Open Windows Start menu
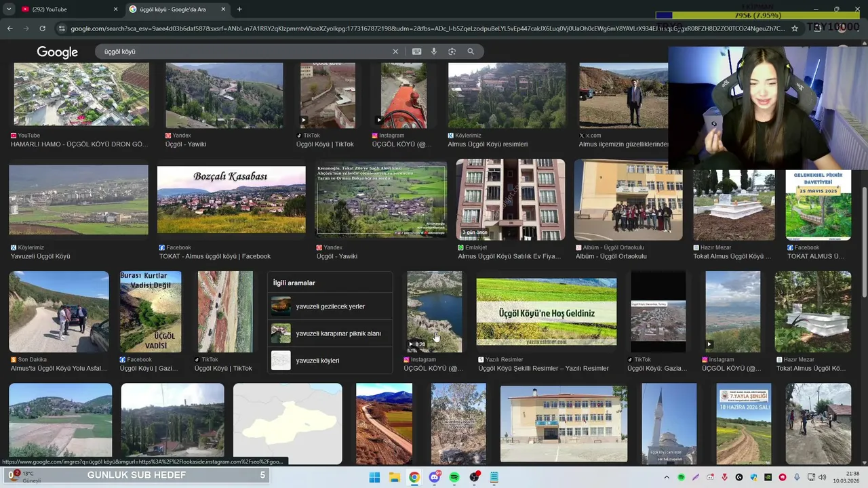Viewport: 868px width, 488px height. pyautogui.click(x=374, y=478)
